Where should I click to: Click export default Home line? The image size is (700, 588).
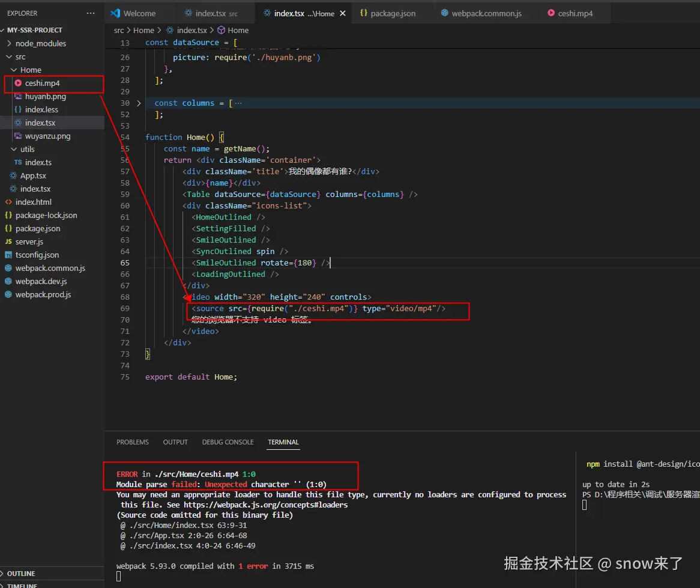[x=191, y=377]
